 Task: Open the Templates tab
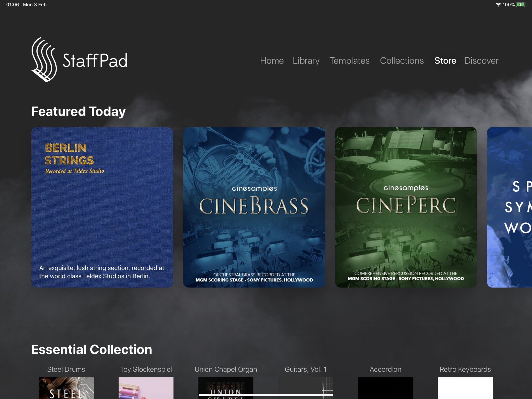349,60
